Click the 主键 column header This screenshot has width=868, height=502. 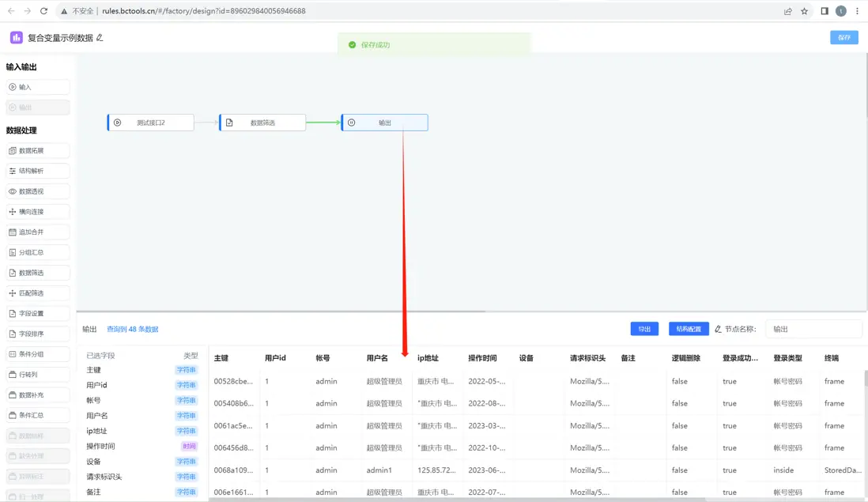(221, 358)
